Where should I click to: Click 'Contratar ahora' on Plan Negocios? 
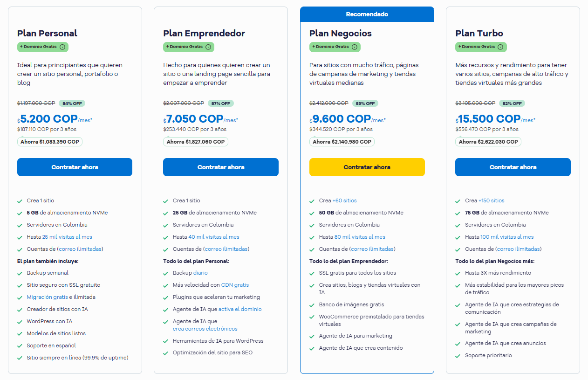pyautogui.click(x=367, y=167)
